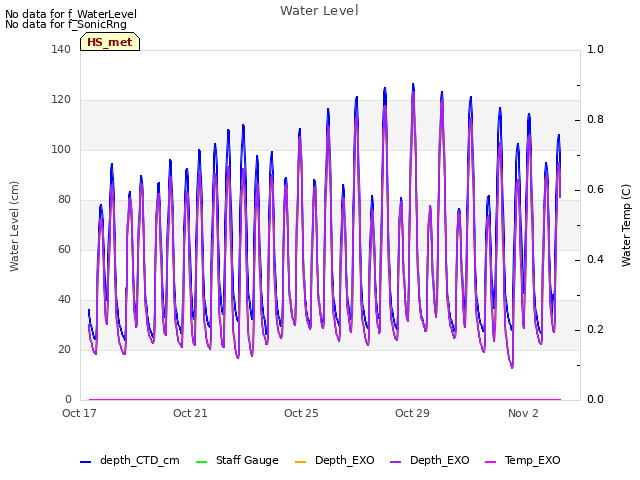Toggle the orange Depth_EXO legend entry
Screen dimensions: 640x480
point(334,460)
